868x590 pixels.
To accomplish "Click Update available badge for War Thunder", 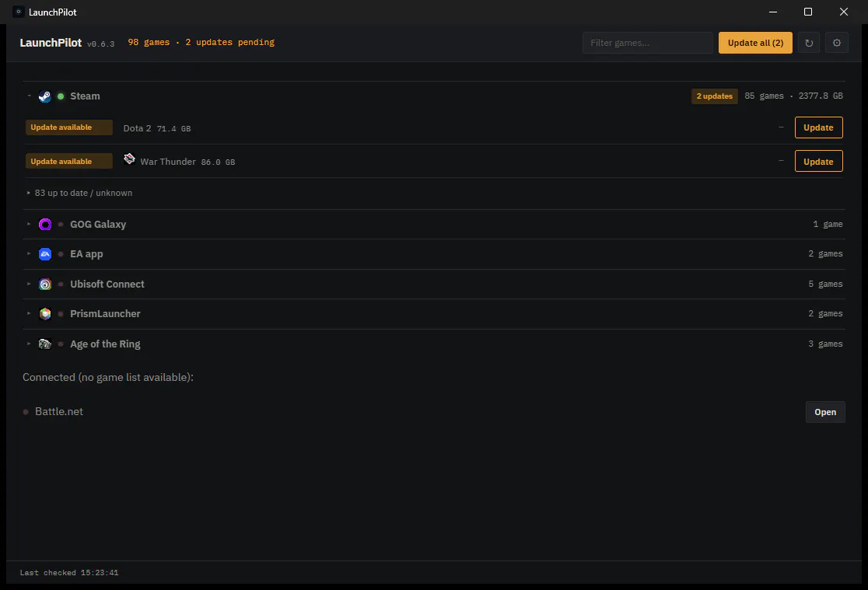I will click(x=68, y=161).
